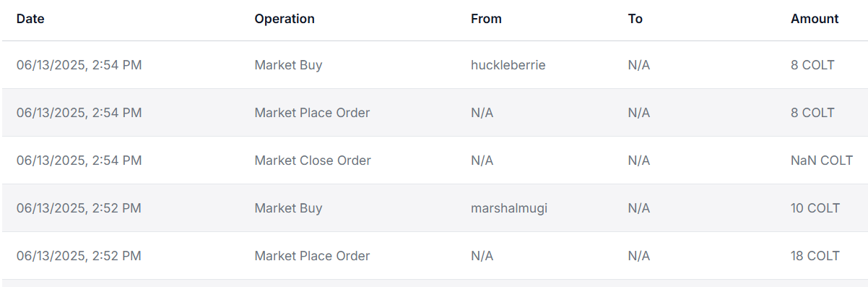The image size is (868, 287).
Task: Open the huckleberrie sender name
Action: click(508, 65)
